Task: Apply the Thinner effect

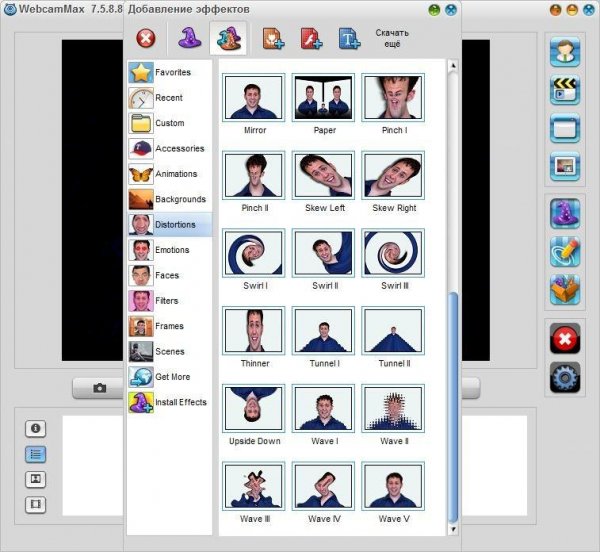Action: (254, 331)
